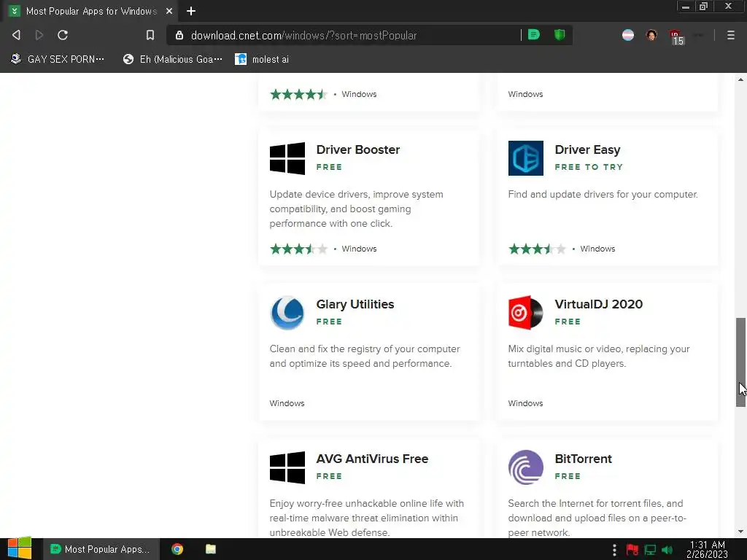Open the AVG AntiVirus Free title link
The width and height of the screenshot is (747, 560).
pos(372,459)
